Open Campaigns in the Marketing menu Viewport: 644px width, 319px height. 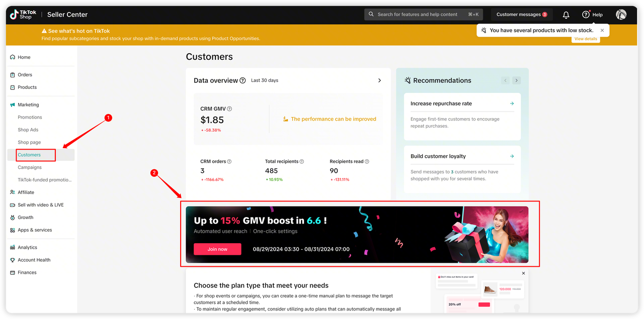pos(30,167)
